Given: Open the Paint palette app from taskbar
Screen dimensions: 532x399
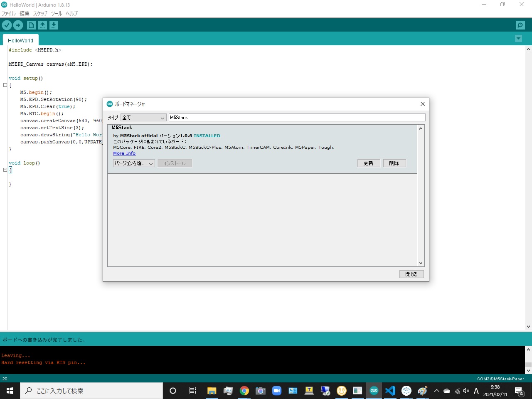Looking at the screenshot, I should click(x=423, y=391).
